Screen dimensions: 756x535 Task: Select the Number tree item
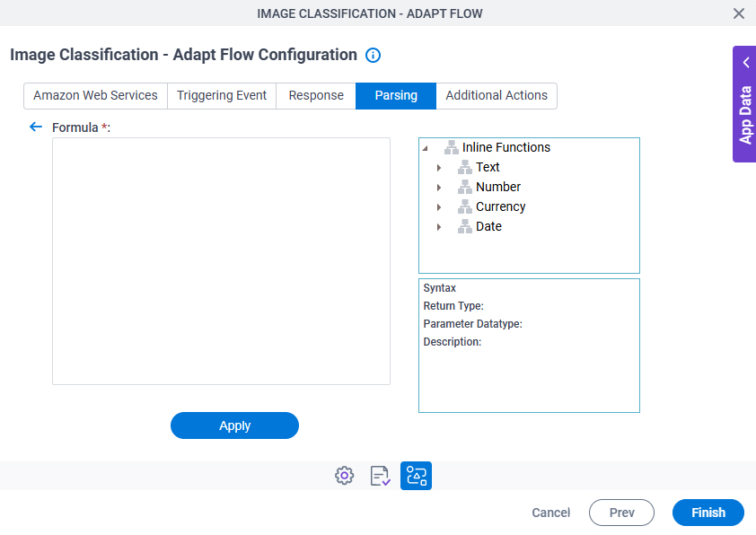pyautogui.click(x=498, y=187)
